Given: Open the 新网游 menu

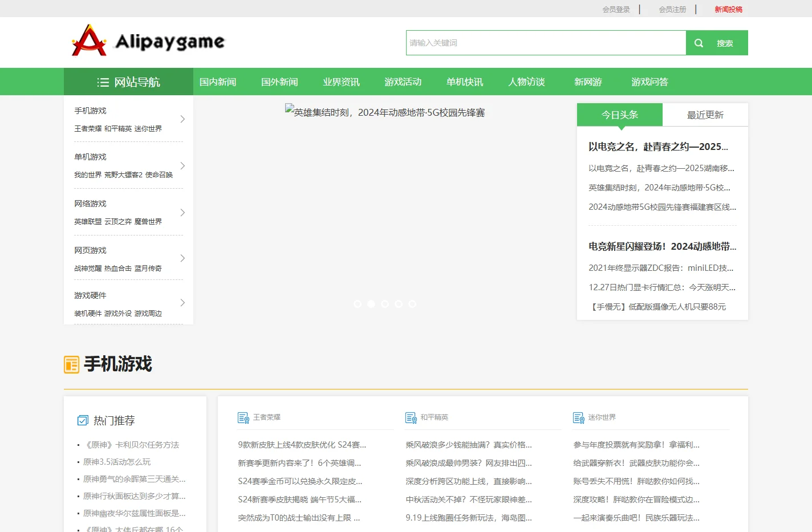Looking at the screenshot, I should [x=588, y=82].
